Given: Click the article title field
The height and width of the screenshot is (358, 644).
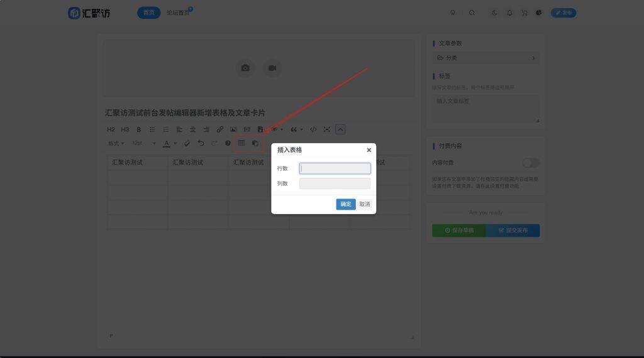Looking at the screenshot, I should pos(258,113).
